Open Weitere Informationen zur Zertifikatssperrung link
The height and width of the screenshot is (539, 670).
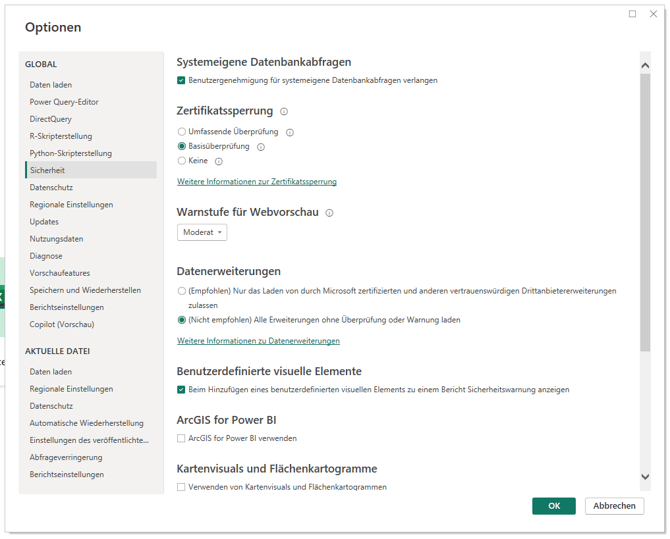click(257, 182)
